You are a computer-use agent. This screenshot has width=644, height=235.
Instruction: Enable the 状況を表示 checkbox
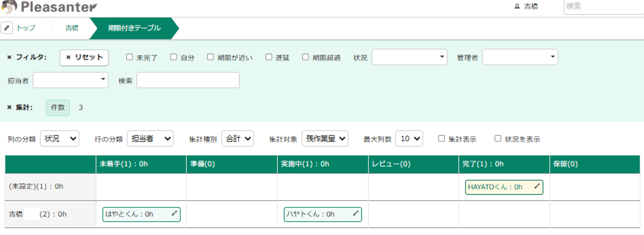(x=498, y=138)
